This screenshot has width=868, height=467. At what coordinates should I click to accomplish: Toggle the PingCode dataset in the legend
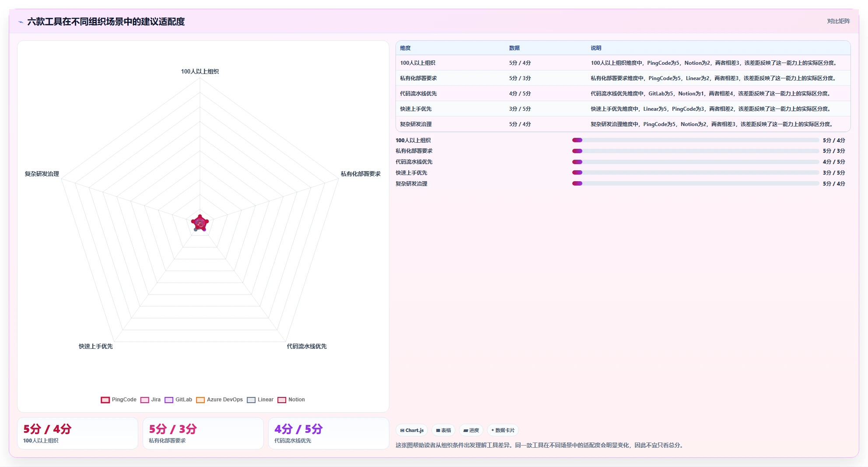pyautogui.click(x=119, y=400)
